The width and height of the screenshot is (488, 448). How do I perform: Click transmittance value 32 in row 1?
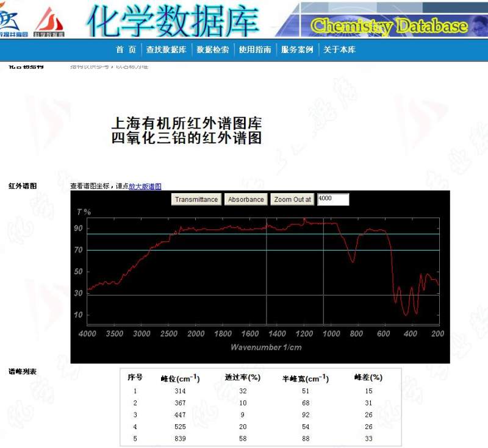243,391
